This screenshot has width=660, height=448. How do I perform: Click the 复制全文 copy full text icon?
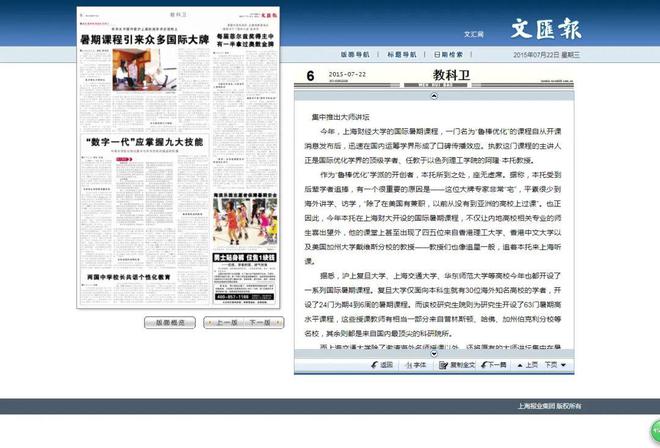pos(443,365)
